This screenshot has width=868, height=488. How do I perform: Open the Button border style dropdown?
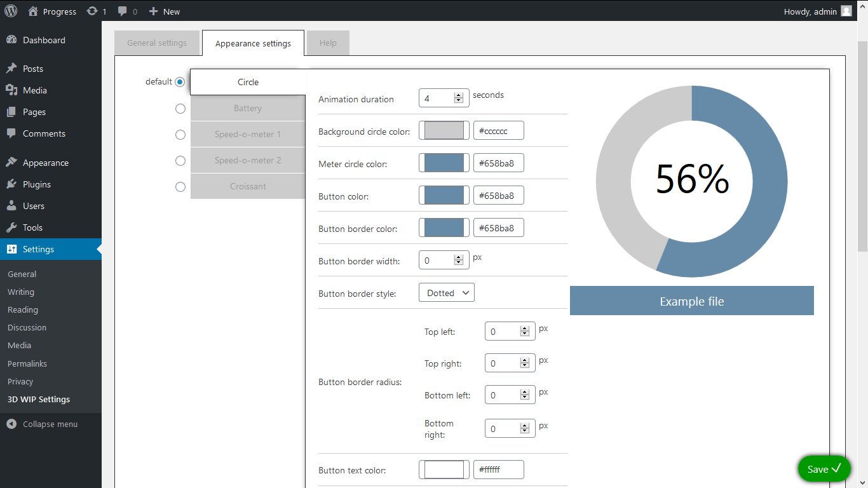click(x=447, y=292)
